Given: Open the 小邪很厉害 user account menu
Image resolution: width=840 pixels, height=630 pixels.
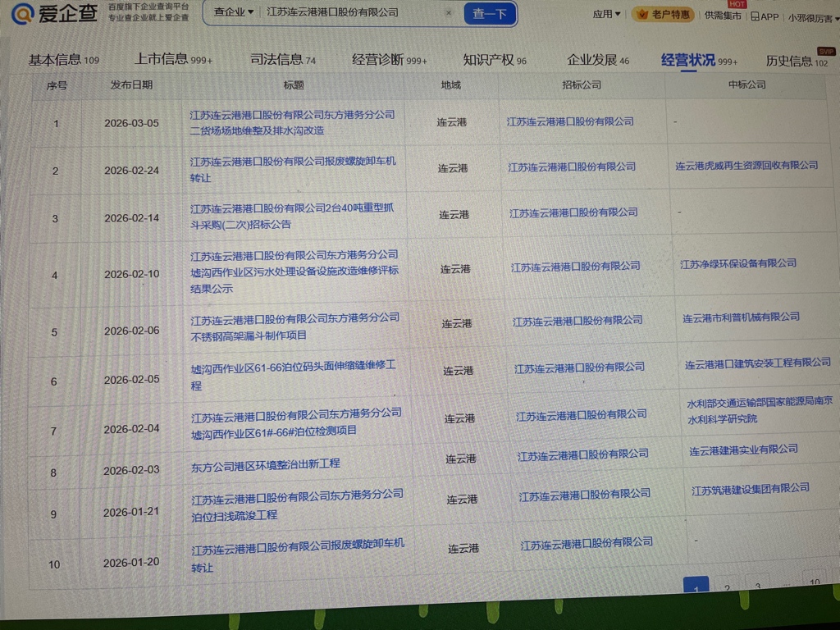Looking at the screenshot, I should click(813, 18).
